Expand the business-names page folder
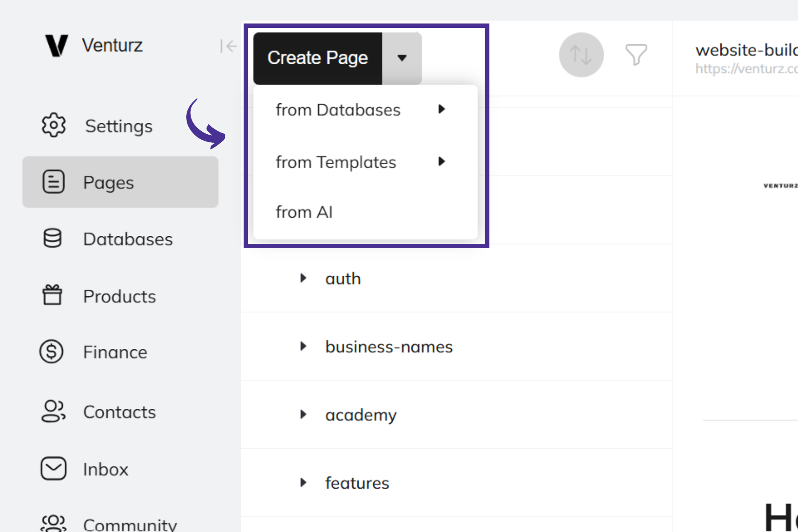798x532 pixels. 303,347
